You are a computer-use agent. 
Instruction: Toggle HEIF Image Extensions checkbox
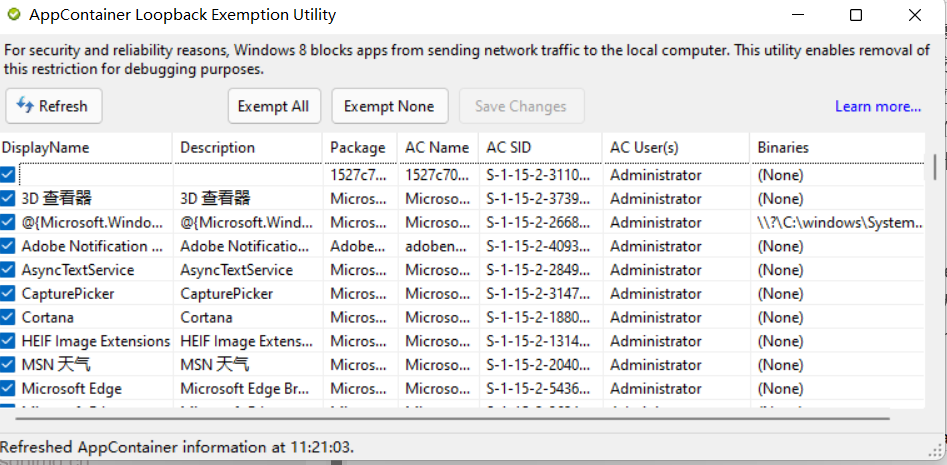click(x=8, y=341)
